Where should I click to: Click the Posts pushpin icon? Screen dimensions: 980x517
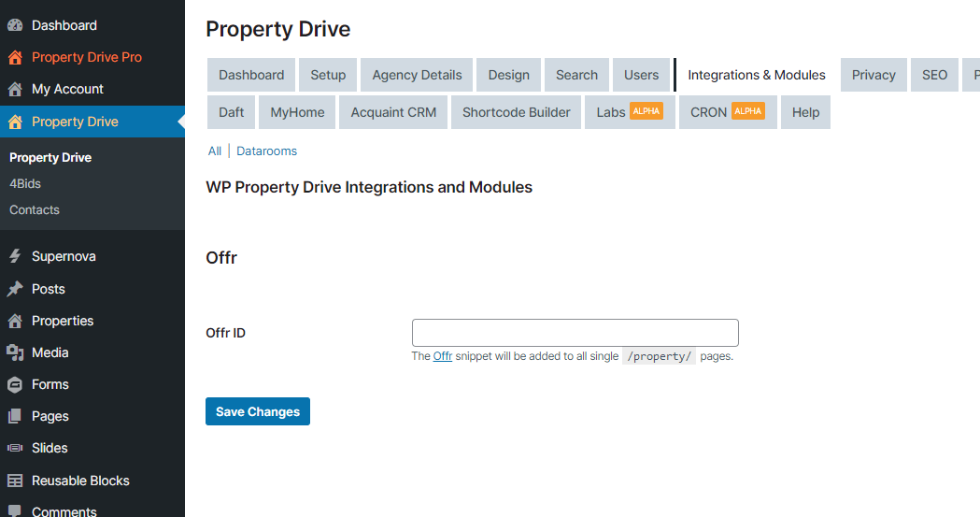point(15,289)
